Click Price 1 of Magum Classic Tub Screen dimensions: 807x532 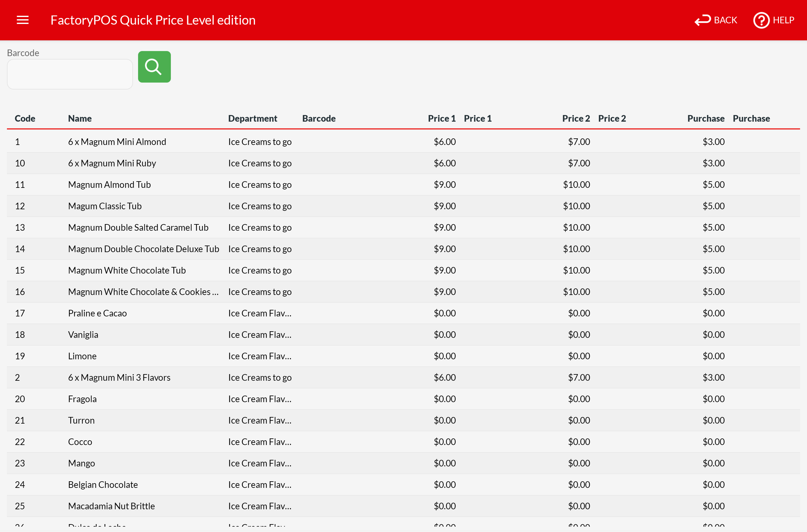pos(444,206)
